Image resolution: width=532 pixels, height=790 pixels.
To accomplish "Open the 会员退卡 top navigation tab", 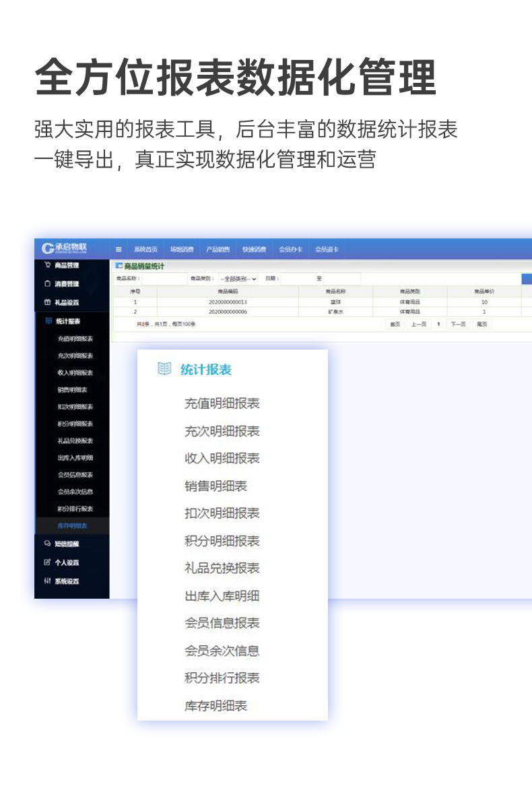I will [327, 249].
